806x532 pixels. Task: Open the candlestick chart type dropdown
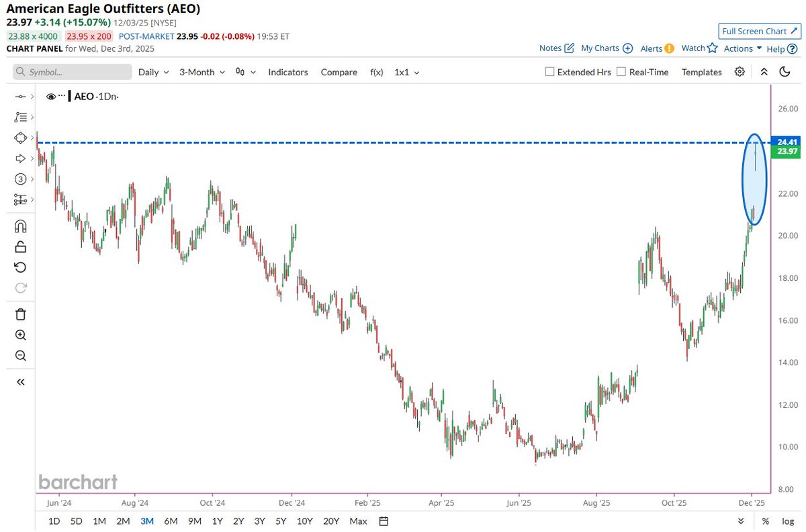click(x=246, y=72)
